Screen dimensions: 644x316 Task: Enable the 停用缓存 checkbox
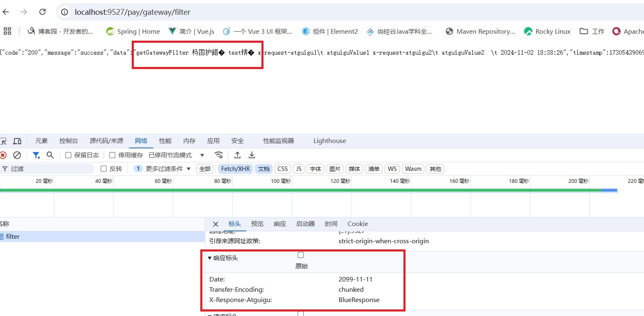tap(112, 155)
